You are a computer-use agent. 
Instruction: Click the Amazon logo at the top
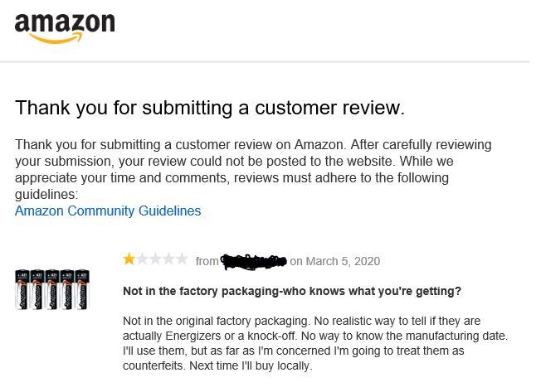pyautogui.click(x=65, y=28)
